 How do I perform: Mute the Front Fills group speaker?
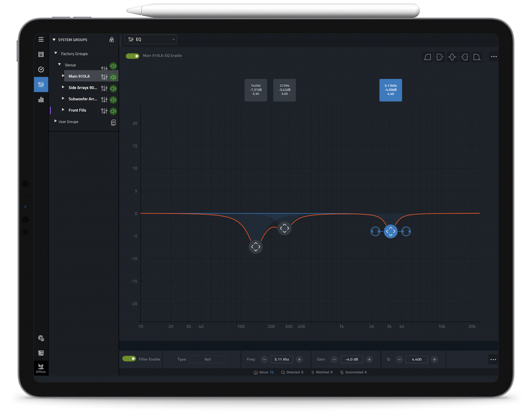(113, 110)
